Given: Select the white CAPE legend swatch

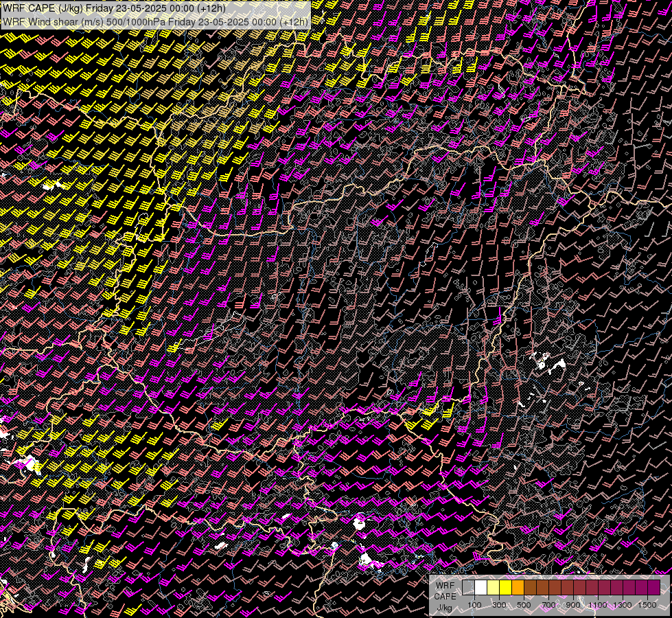Looking at the screenshot, I should click(481, 588).
